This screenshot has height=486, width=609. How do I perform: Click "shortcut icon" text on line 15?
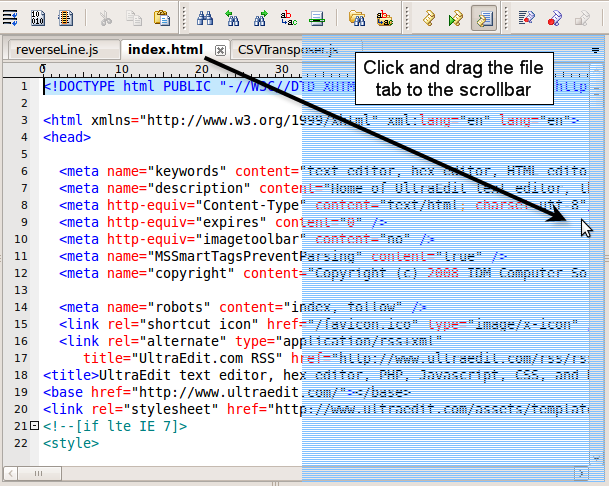[198, 324]
